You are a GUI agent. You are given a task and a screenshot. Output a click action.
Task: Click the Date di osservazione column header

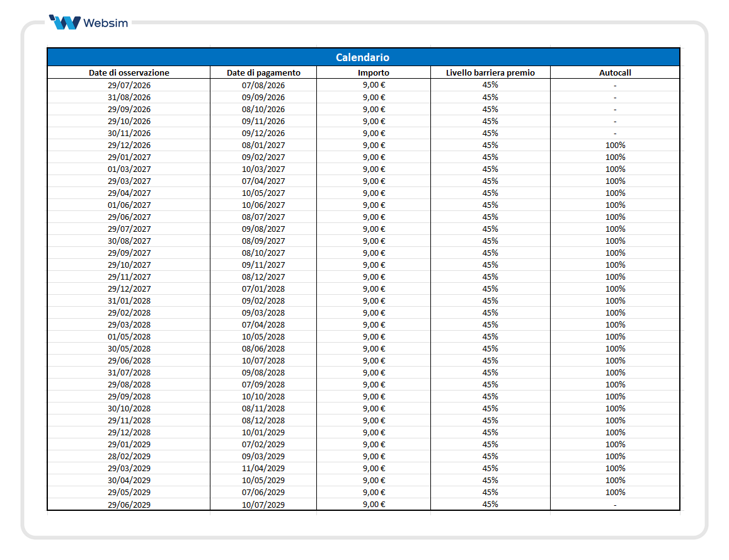click(129, 72)
